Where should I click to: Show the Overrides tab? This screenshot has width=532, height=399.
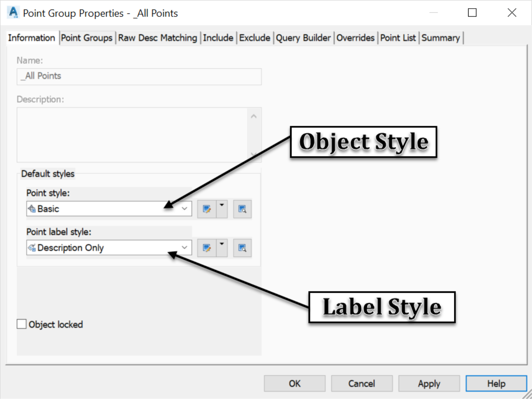click(x=355, y=38)
